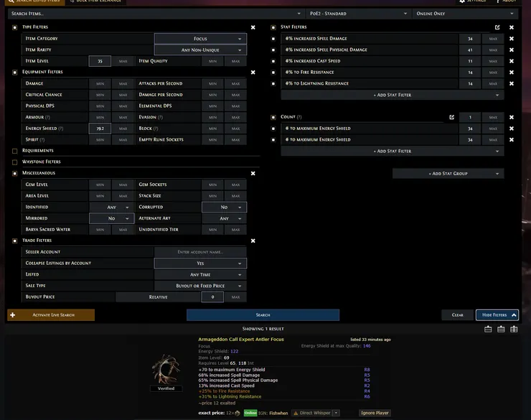Enable the Waystone Filters group

tap(14, 162)
